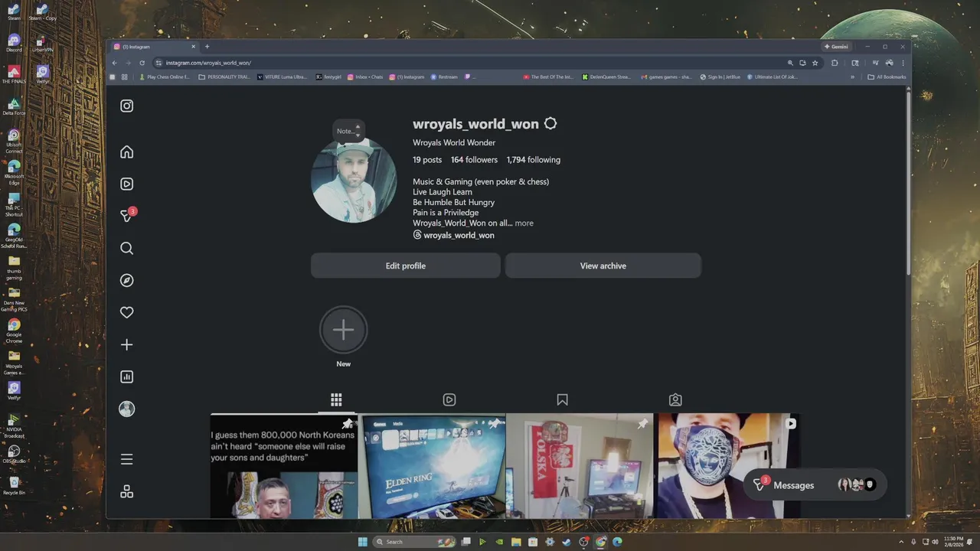Image resolution: width=980 pixels, height=551 pixels.
Task: Select Discord desktop shortcut
Action: pyautogui.click(x=14, y=43)
